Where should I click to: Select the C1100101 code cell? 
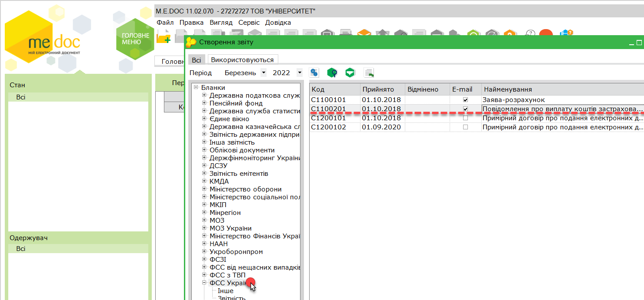tap(335, 100)
